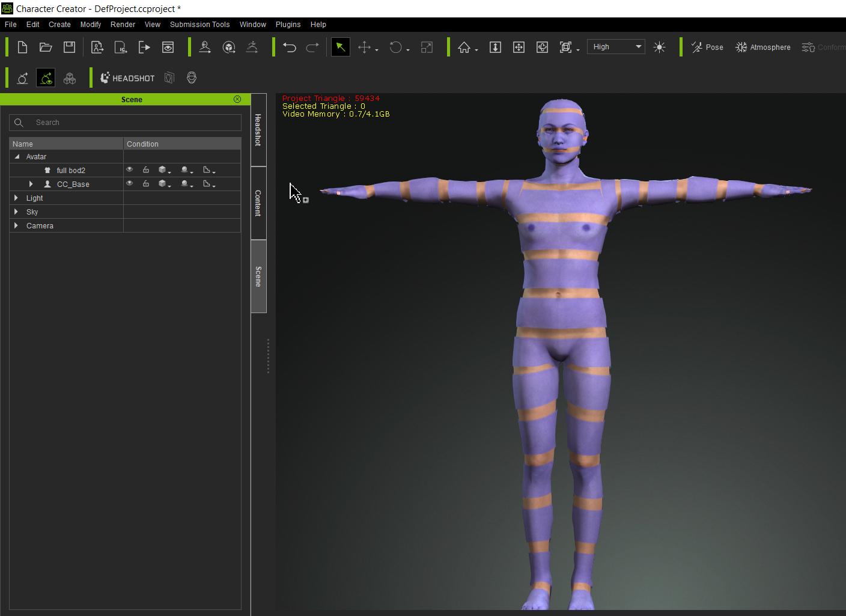Open sphere shading dropdown for CC_Base
Viewport: 846px width, 616px height.
186,184
